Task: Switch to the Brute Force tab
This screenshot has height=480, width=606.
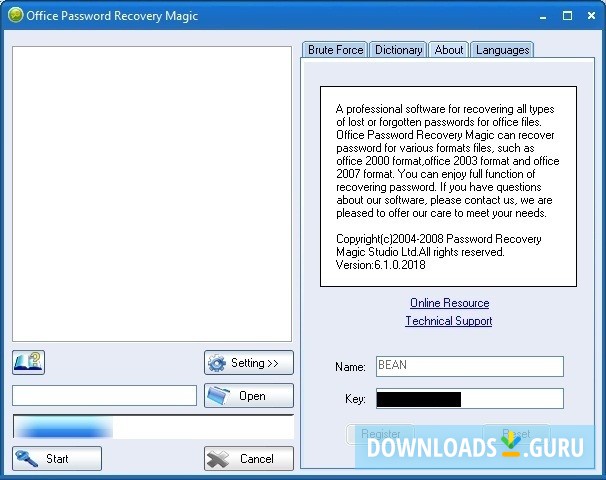Action: click(x=335, y=50)
